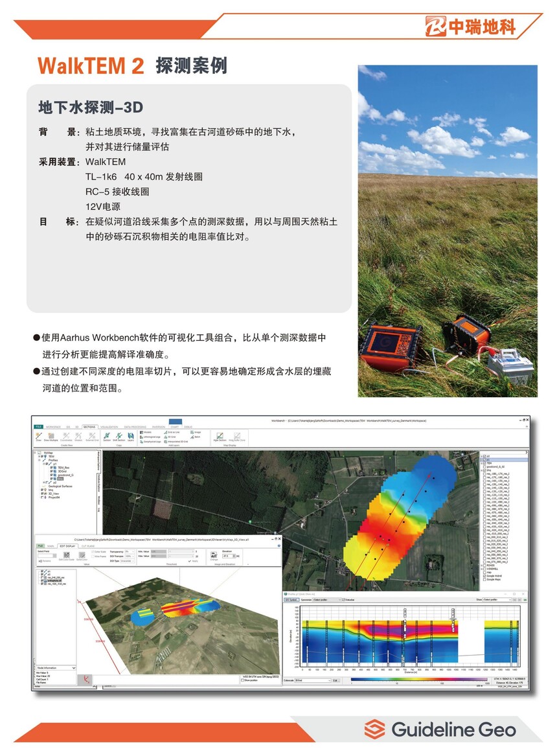Add Image layer from ribbon

(196, 432)
